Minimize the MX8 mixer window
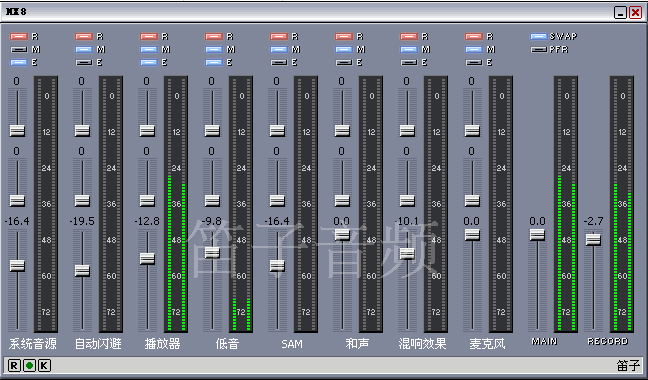 (620, 13)
